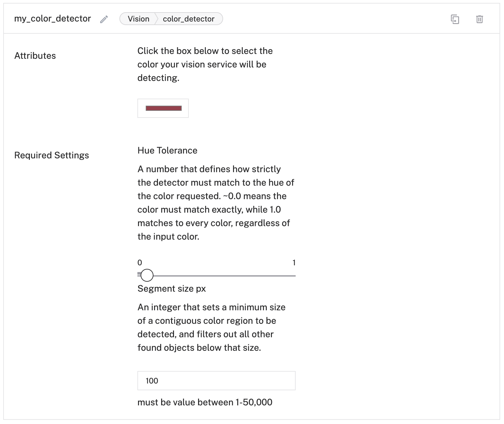Screen dimensions: 504x424
Task: Click the Vision breadcrumb pill
Action: point(138,19)
